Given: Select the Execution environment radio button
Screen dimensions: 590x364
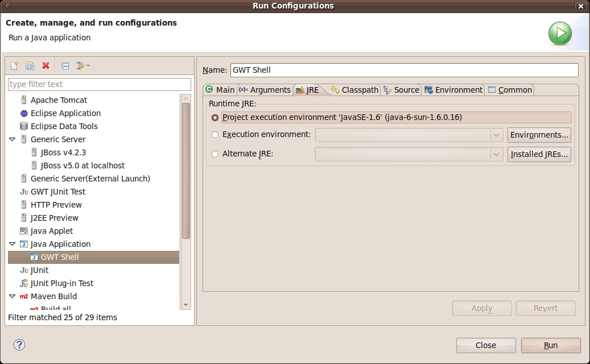Looking at the screenshot, I should tap(215, 135).
